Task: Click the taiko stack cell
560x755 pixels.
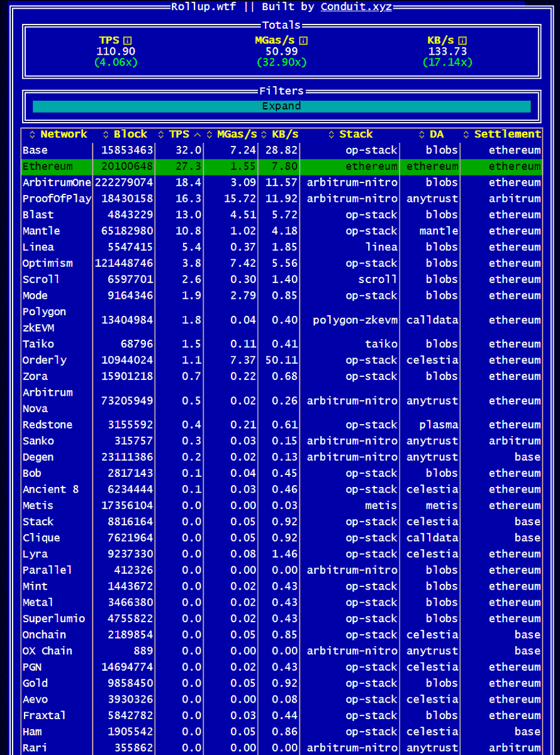Action: pos(381,344)
